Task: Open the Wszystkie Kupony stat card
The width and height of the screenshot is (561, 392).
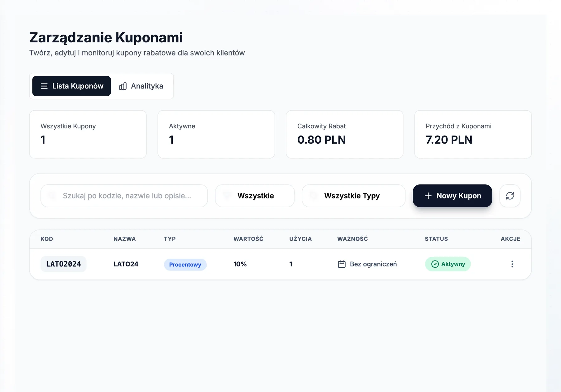Action: 88,134
